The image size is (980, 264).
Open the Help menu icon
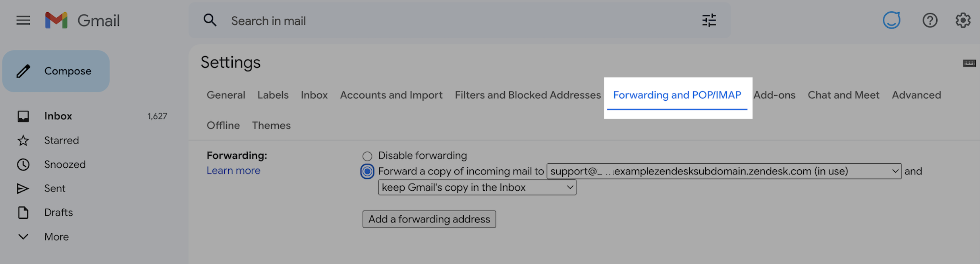[x=930, y=20]
